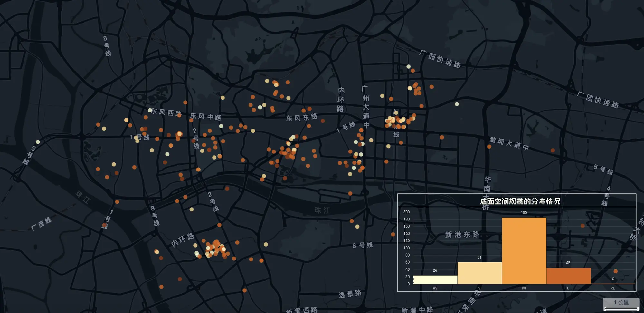644x313 pixels.
Task: Click the 珠江 river label in map center
Action: [x=322, y=210]
